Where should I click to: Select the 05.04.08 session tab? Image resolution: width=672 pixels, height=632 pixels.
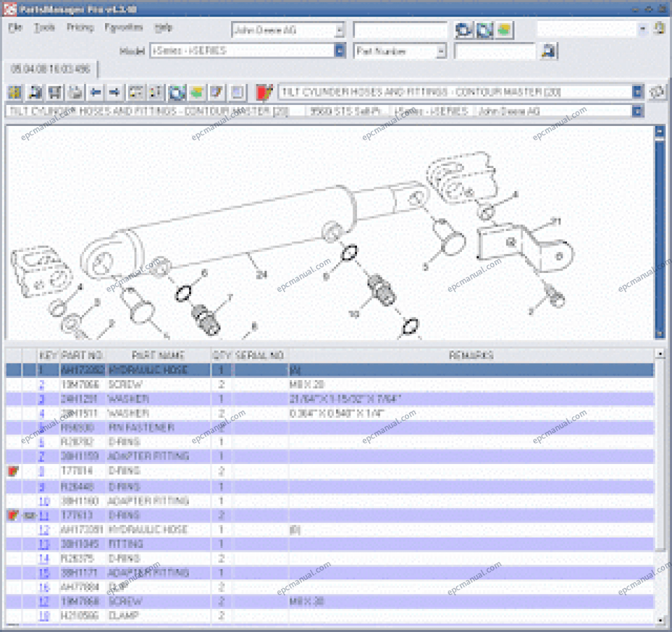[51, 69]
